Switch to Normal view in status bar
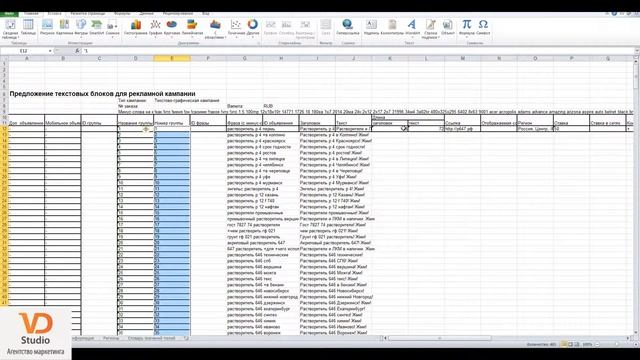This screenshot has width=640, height=360. click(564, 344)
